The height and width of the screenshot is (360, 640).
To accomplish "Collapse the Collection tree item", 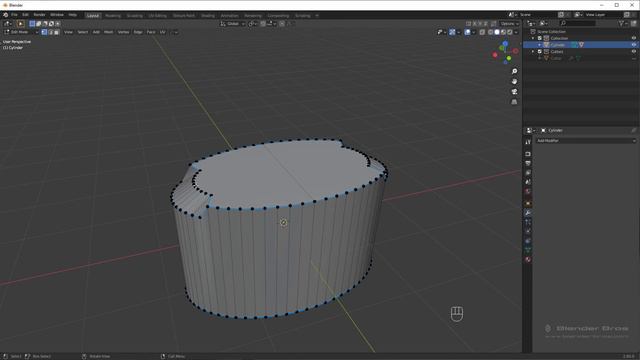I will 533,38.
